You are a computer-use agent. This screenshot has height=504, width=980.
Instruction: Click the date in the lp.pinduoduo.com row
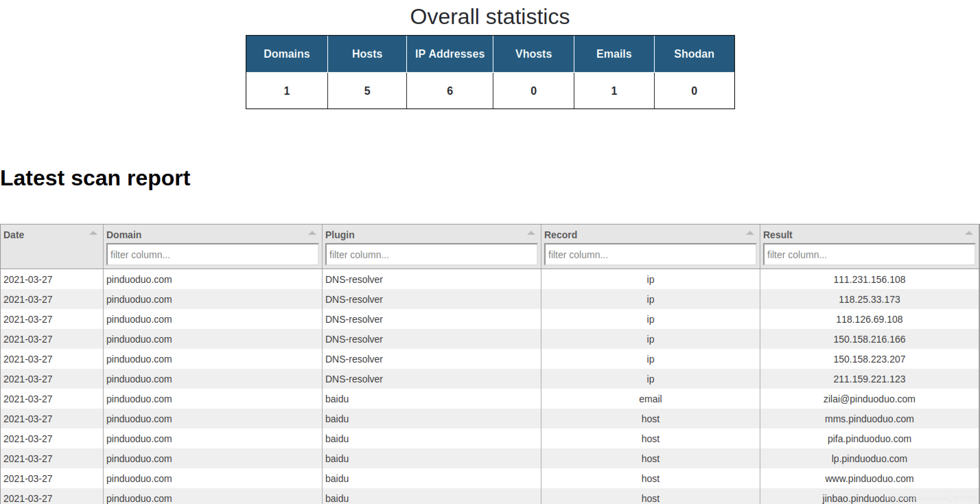pos(28,459)
